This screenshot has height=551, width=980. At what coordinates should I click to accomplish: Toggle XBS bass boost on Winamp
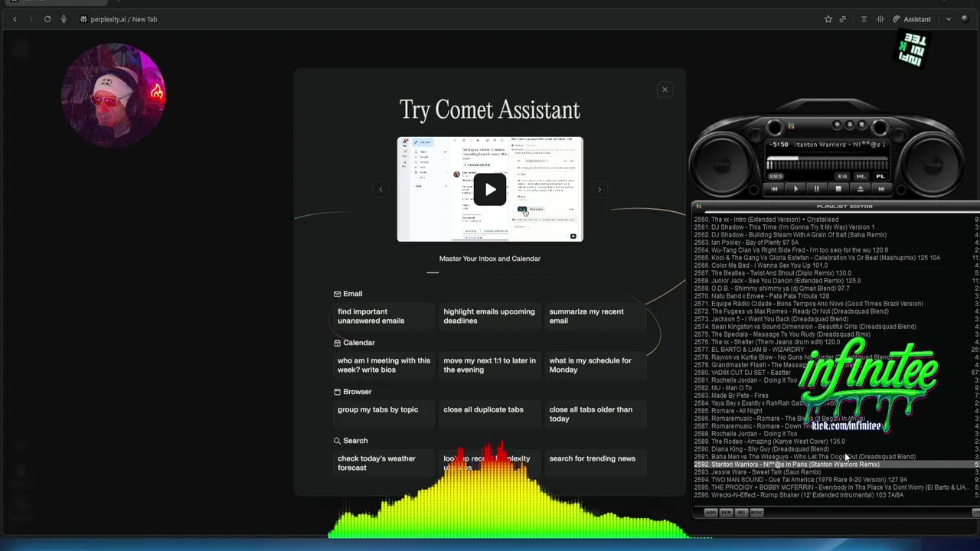pyautogui.click(x=776, y=176)
